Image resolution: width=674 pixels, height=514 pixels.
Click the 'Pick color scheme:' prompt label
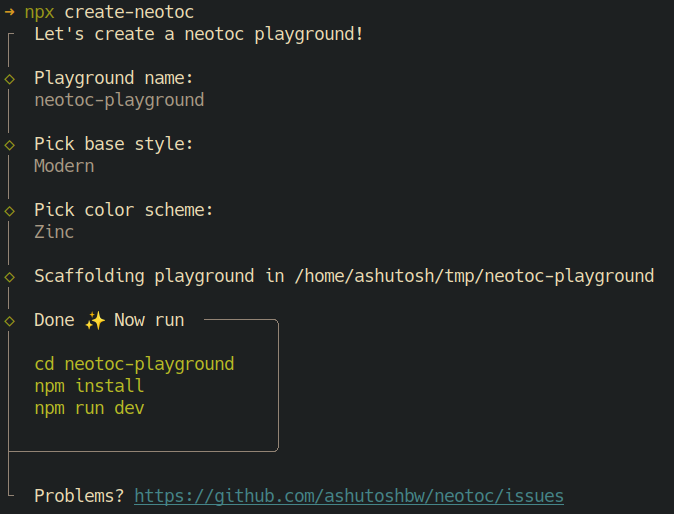pyautogui.click(x=124, y=210)
